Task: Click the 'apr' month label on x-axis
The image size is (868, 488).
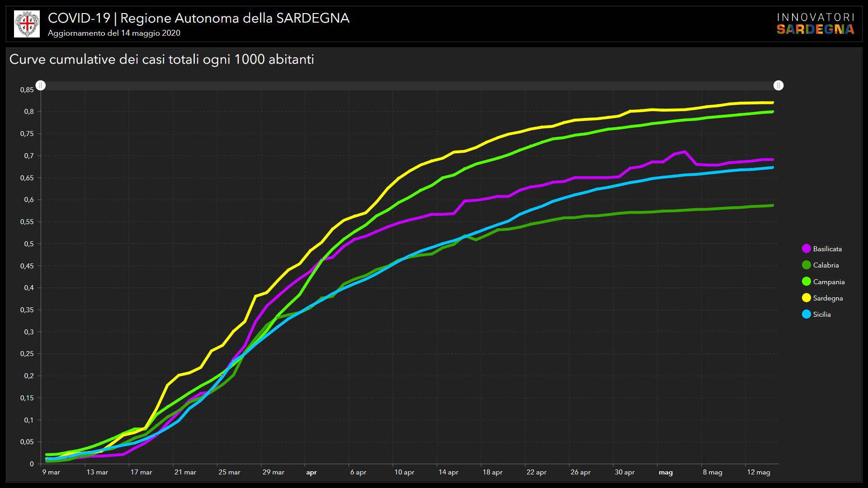Action: [311, 473]
